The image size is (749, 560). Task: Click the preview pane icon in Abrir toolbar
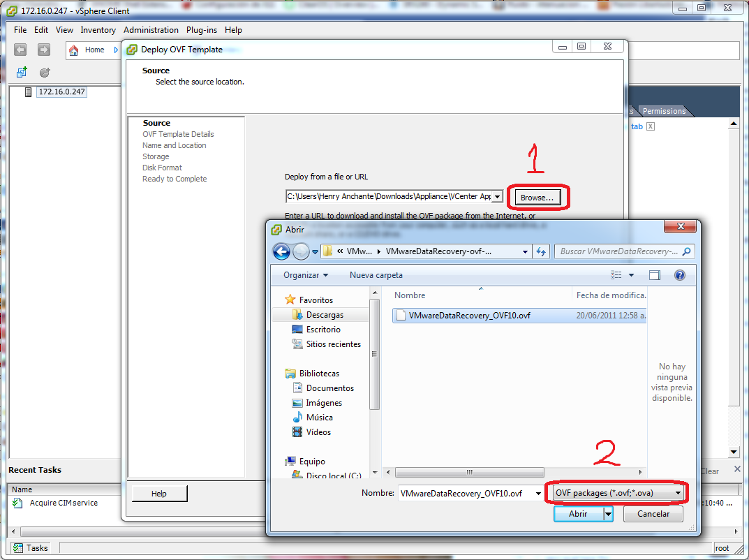655,274
